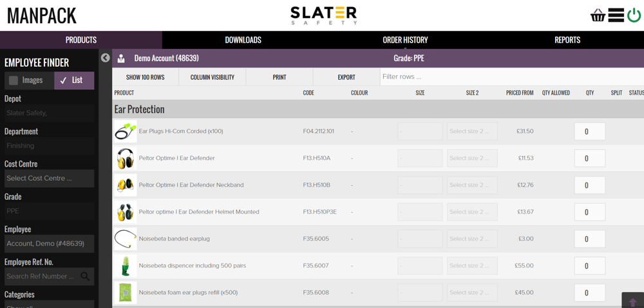Open the Ear Plugs Hi-Com Corded thumbnail
The image size is (644, 308).
pos(125,132)
